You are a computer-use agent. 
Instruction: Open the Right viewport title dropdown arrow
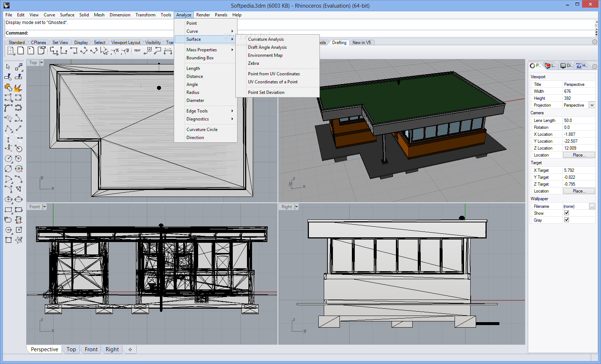(x=296, y=207)
